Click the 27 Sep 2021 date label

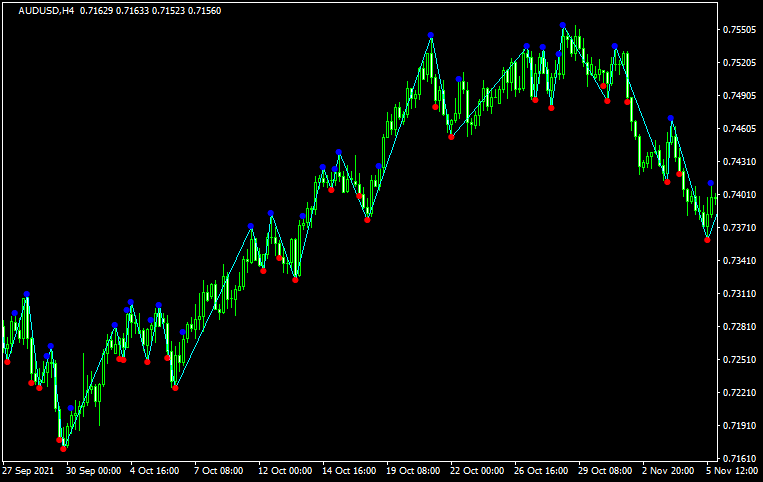point(29,470)
